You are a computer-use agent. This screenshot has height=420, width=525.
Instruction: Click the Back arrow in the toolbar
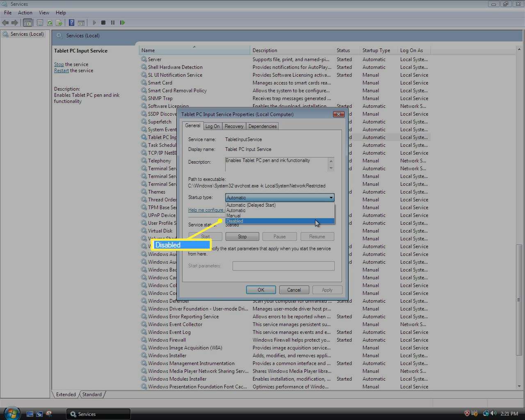pyautogui.click(x=5, y=23)
